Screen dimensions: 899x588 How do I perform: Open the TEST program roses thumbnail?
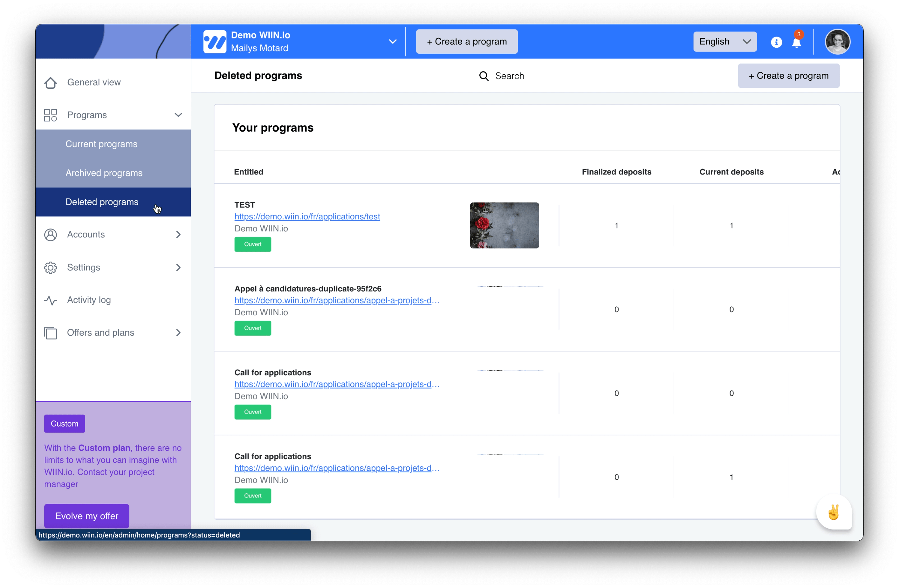point(504,225)
